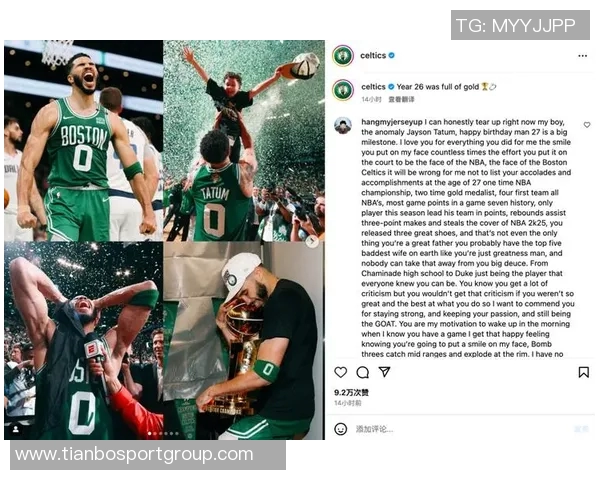Viewport: 600px width, 480px height.
Task: Open celtics avatar beside caption
Action: point(343,90)
